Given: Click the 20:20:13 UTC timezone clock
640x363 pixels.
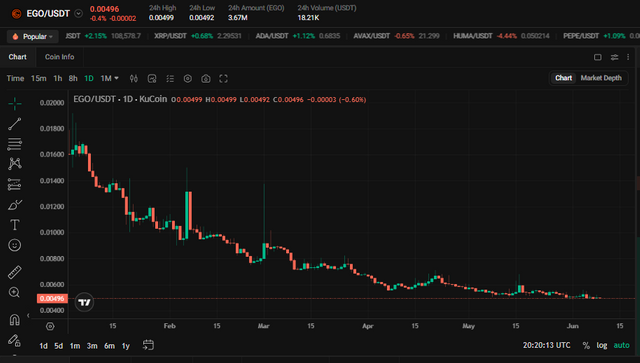Looking at the screenshot, I should tap(547, 345).
